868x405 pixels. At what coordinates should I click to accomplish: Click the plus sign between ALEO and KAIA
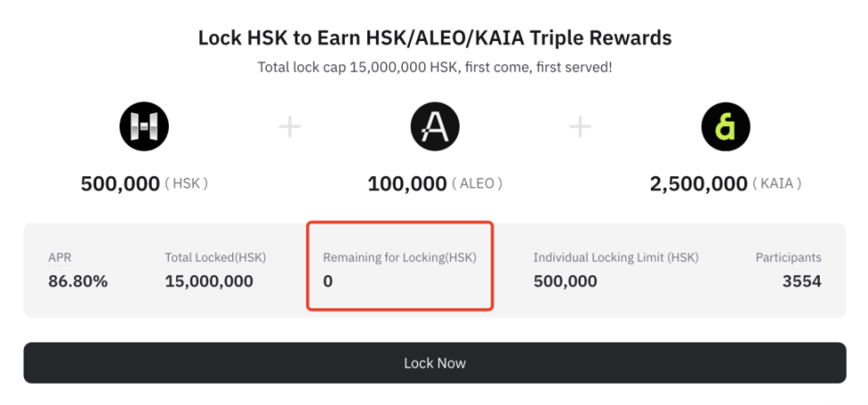580,128
